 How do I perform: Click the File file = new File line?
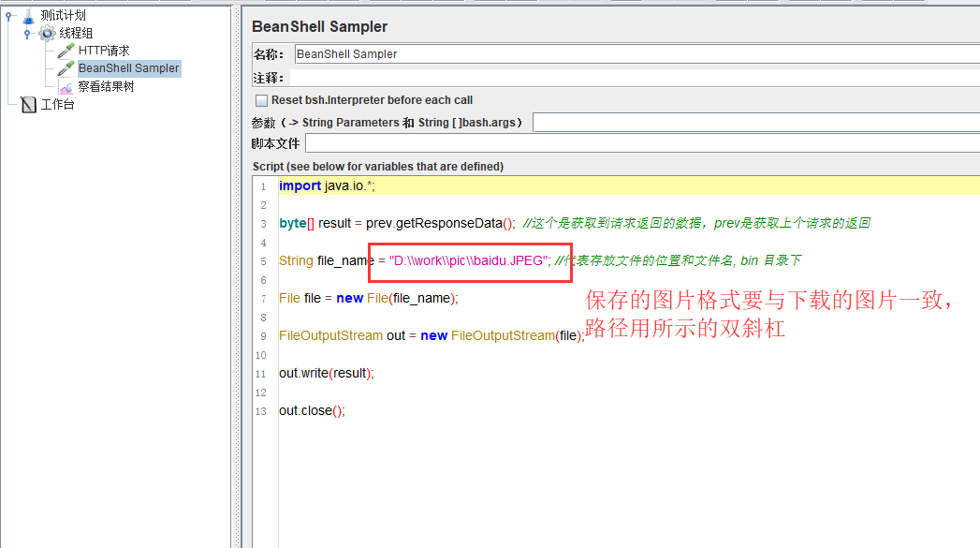368,299
